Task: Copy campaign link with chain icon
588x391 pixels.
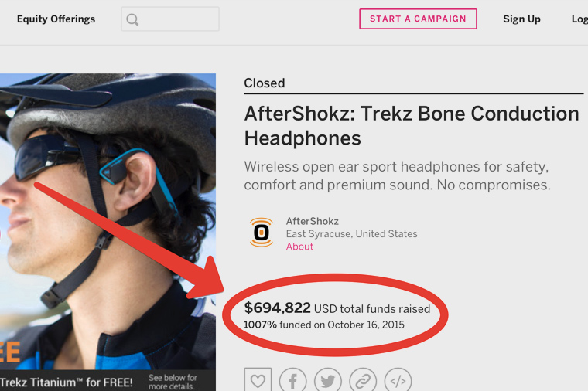Action: click(x=363, y=380)
